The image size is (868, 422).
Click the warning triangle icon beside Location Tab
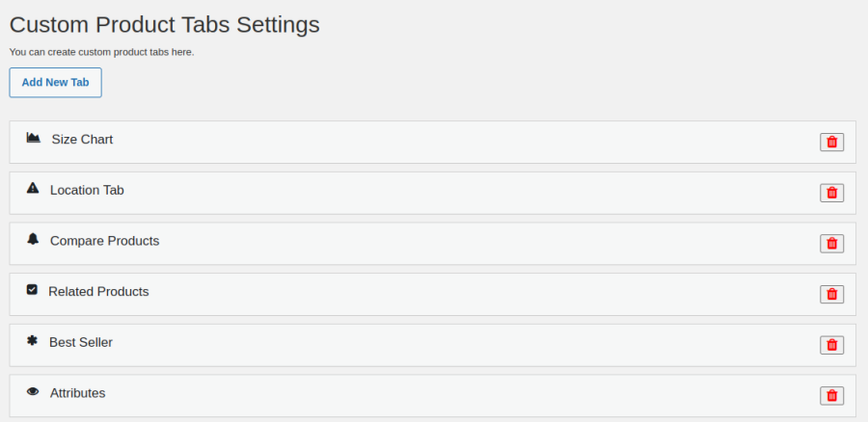[33, 188]
